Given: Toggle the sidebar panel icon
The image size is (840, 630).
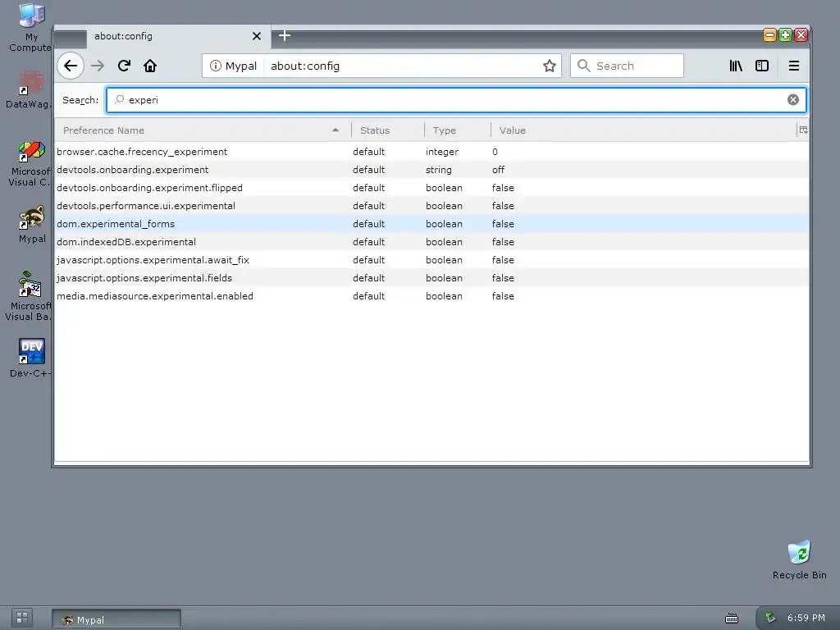Looking at the screenshot, I should [x=762, y=66].
